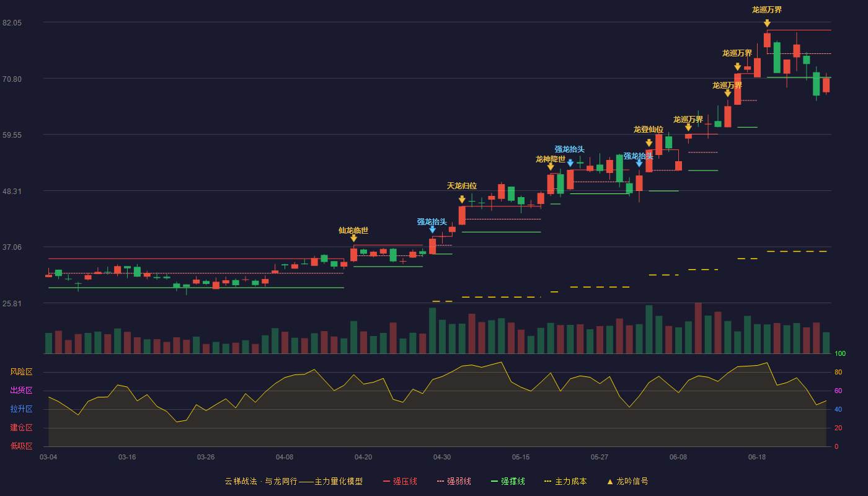This screenshot has width=868, height=496.
Task: Click the 龙巡万界 arrow just after 06-08
Action: [688, 128]
